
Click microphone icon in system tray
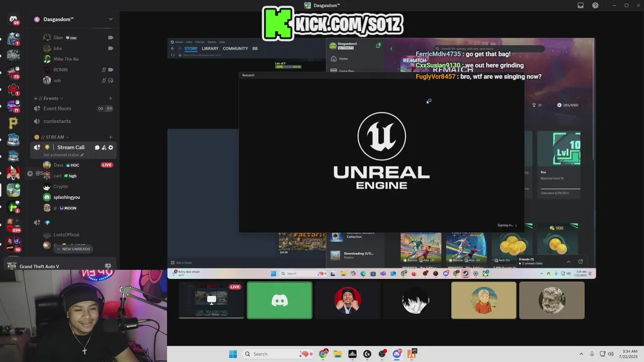click(592, 354)
